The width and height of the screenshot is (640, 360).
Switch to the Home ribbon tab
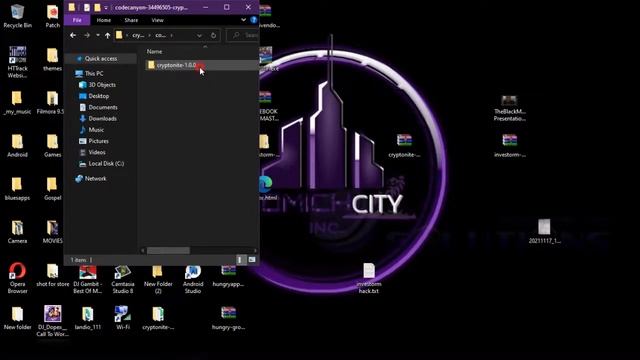tap(104, 20)
